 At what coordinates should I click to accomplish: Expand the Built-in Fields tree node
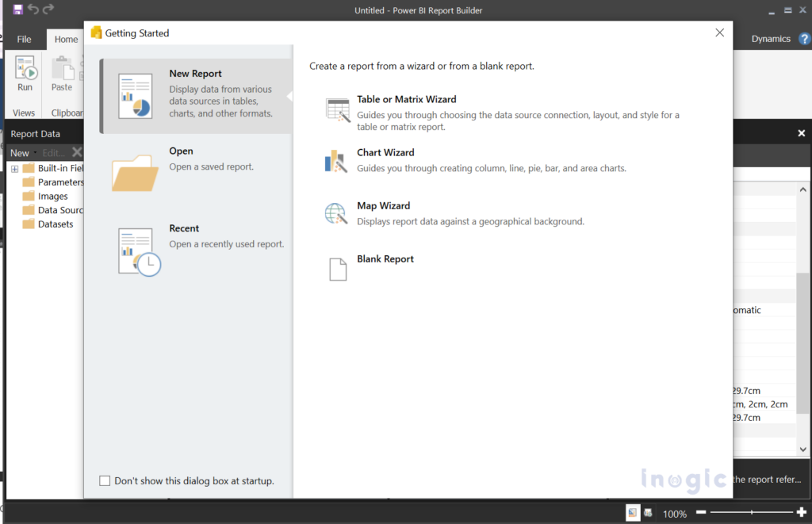coord(16,167)
